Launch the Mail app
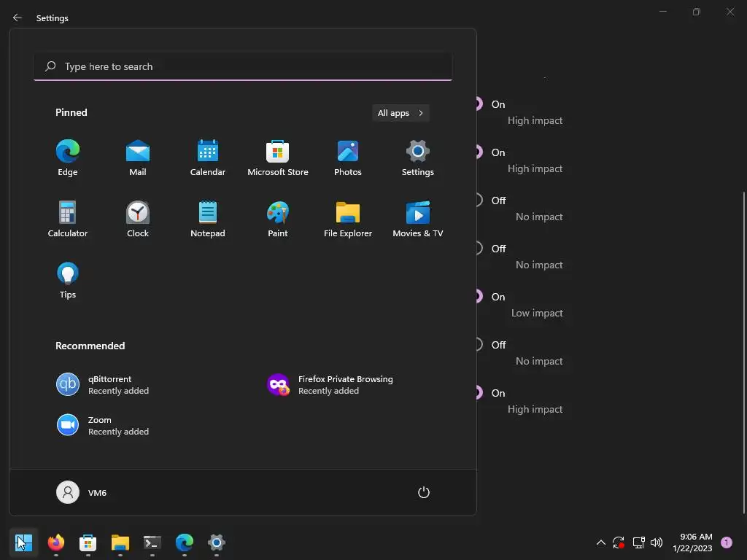The width and height of the screenshot is (747, 560). click(138, 158)
